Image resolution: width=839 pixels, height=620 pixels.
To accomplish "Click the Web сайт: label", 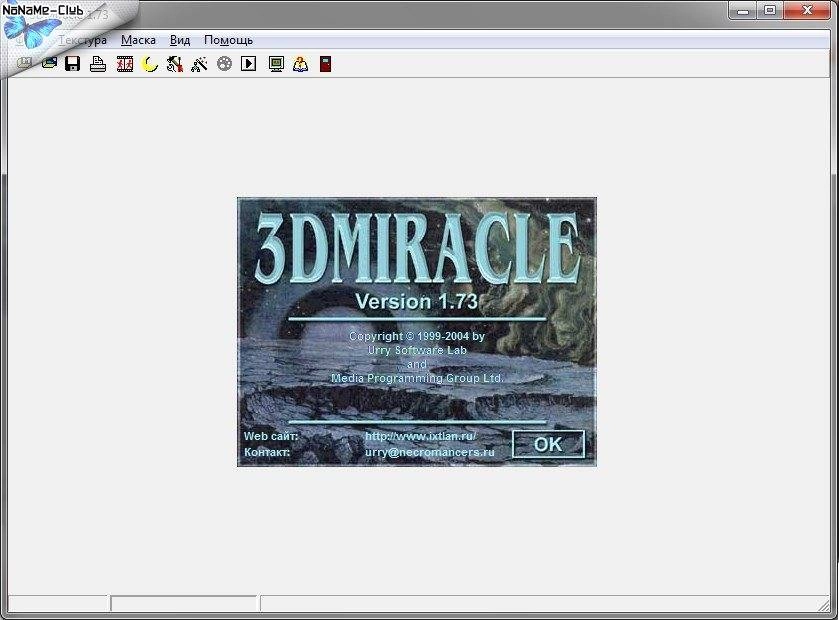I will [271, 436].
